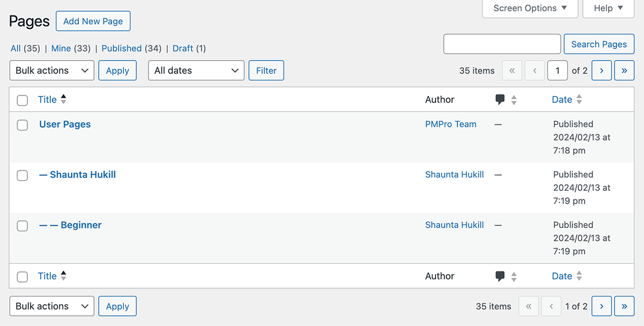Click the comments bubble icon in bottom header
The width and height of the screenshot is (644, 326).
point(500,277)
